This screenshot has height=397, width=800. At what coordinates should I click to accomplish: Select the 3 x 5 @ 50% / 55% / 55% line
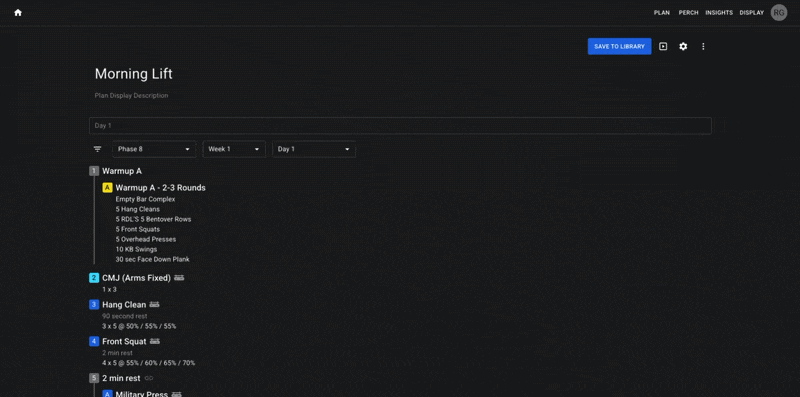[x=139, y=326]
